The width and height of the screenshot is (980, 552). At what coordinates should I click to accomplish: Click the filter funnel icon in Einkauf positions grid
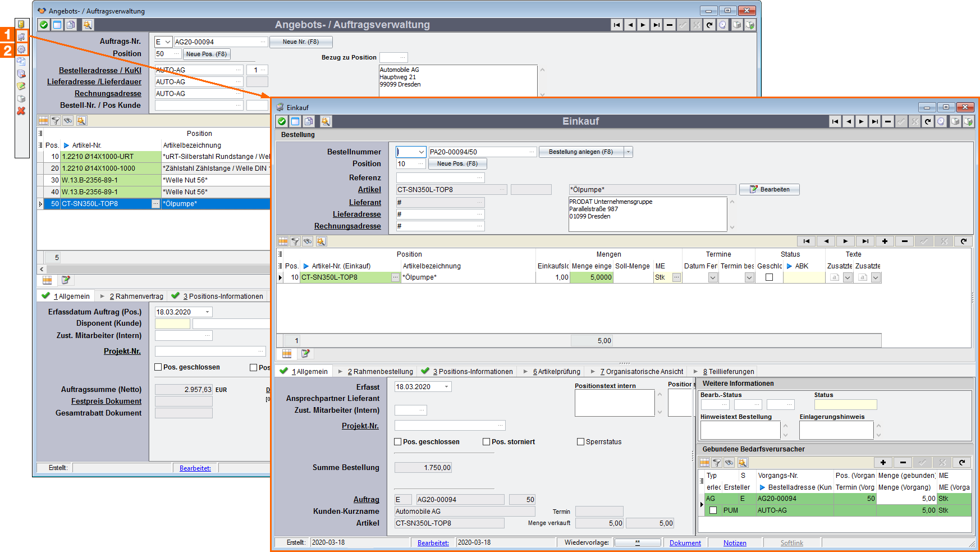pyautogui.click(x=295, y=241)
